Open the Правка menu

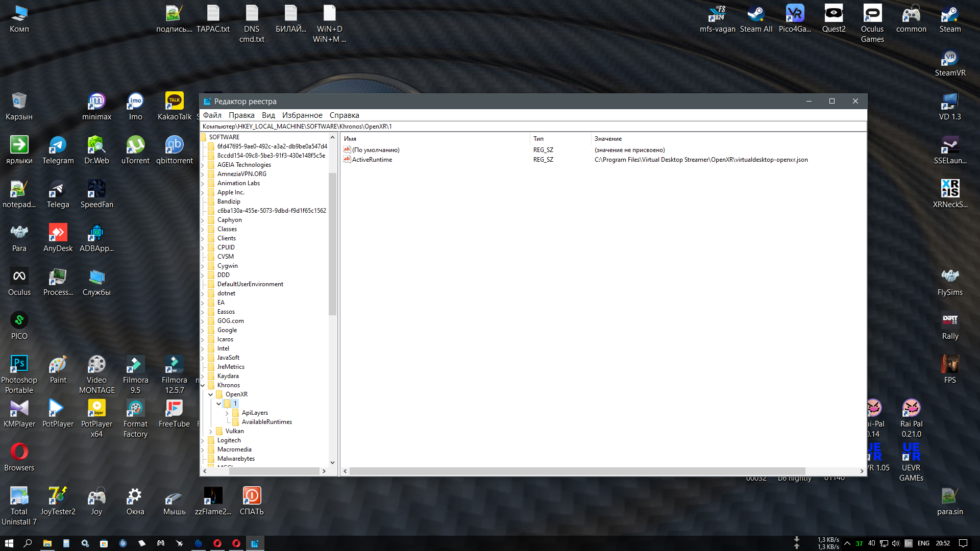(x=241, y=115)
